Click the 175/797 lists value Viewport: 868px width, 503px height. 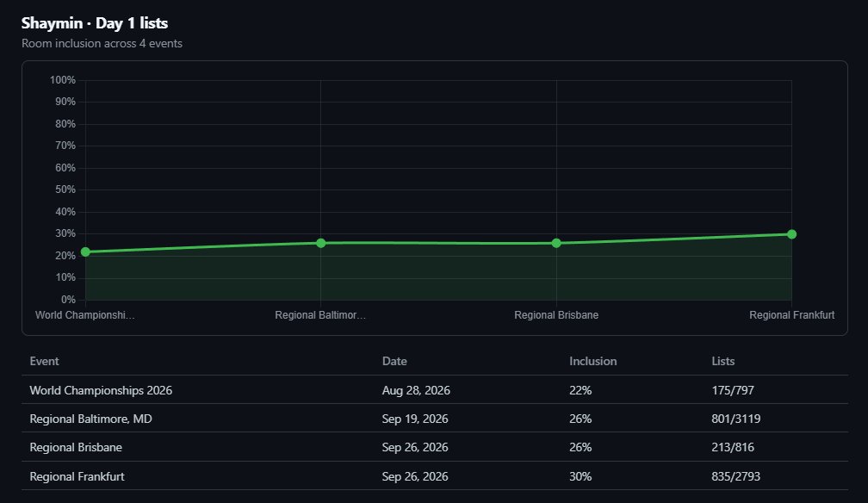pyautogui.click(x=732, y=390)
